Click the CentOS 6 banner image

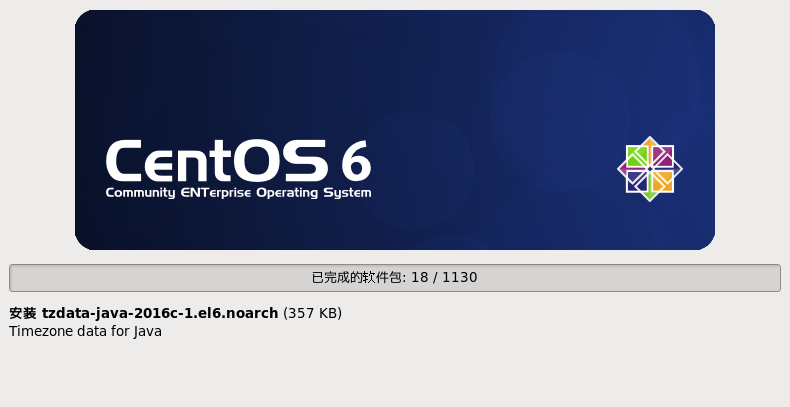pos(395,130)
